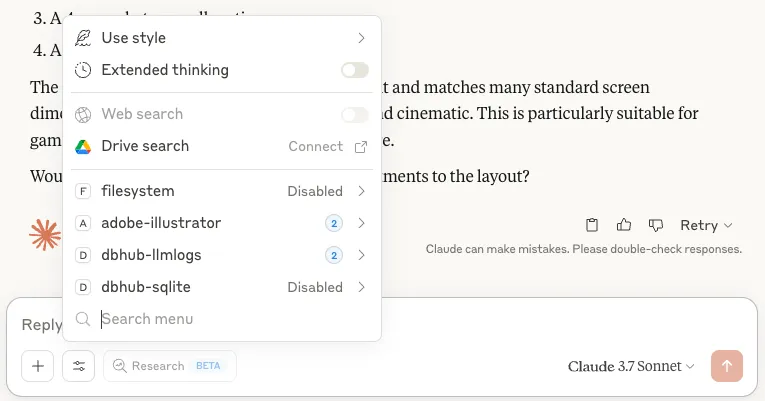The image size is (765, 401).
Task: Click the Use style quill icon
Action: pyautogui.click(x=83, y=38)
